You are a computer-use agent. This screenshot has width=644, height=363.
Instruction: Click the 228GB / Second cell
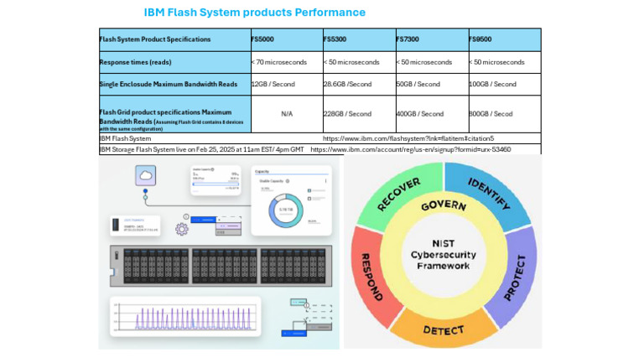click(x=360, y=114)
